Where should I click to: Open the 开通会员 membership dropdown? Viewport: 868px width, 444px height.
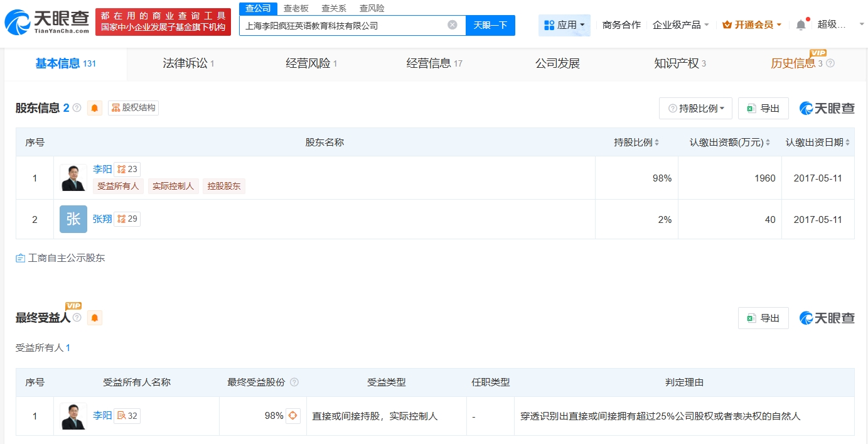pos(752,25)
